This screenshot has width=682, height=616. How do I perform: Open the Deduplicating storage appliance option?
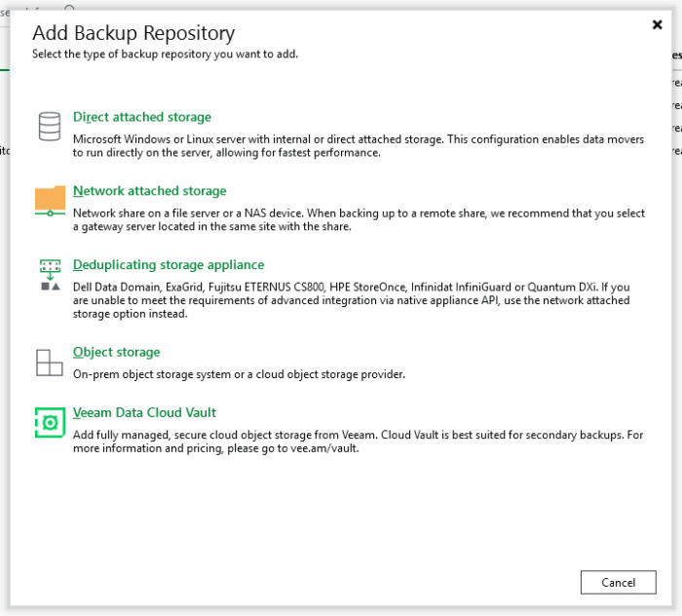(168, 265)
